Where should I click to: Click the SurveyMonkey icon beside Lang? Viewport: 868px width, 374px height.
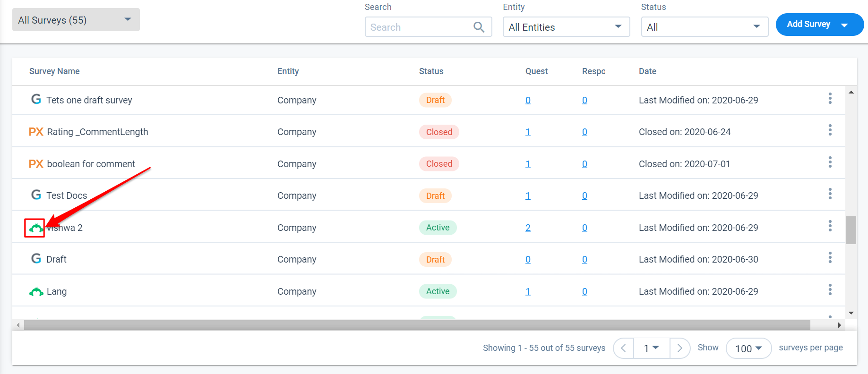(36, 292)
